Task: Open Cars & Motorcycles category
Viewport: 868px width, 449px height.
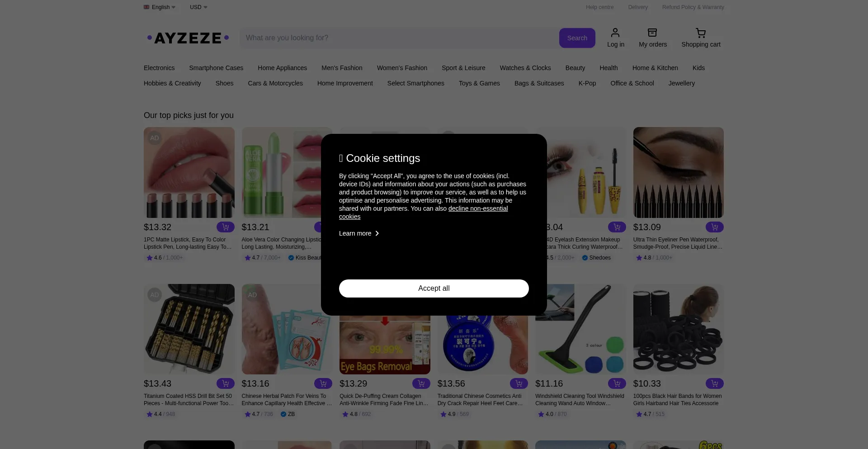Action: [275, 83]
